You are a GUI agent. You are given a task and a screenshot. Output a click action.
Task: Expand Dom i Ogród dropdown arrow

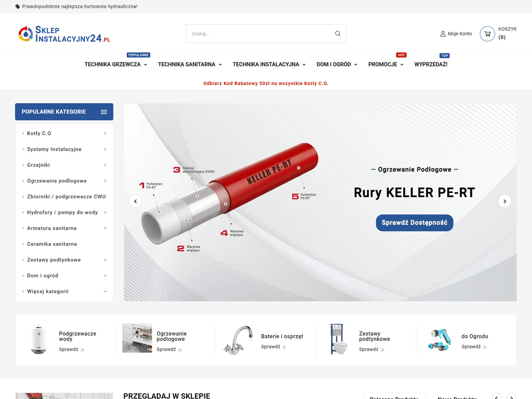pyautogui.click(x=356, y=65)
